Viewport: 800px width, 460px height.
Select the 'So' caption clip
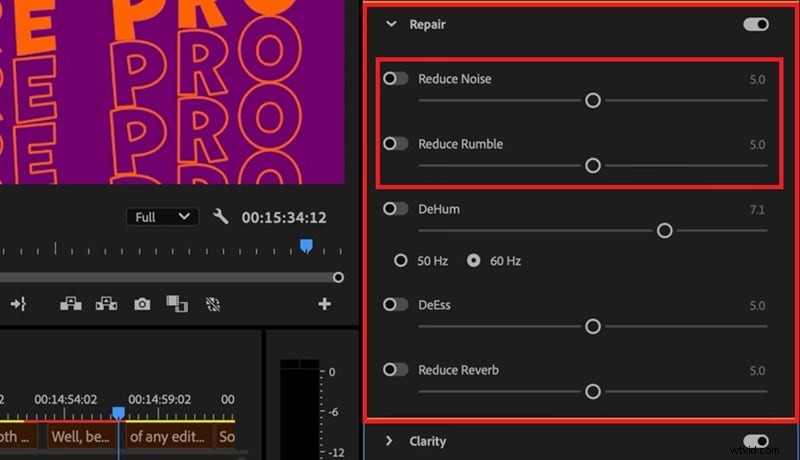[x=227, y=437]
